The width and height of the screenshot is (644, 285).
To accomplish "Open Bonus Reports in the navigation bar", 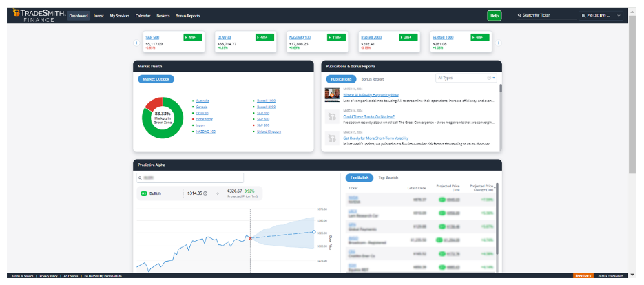I will 188,16.
